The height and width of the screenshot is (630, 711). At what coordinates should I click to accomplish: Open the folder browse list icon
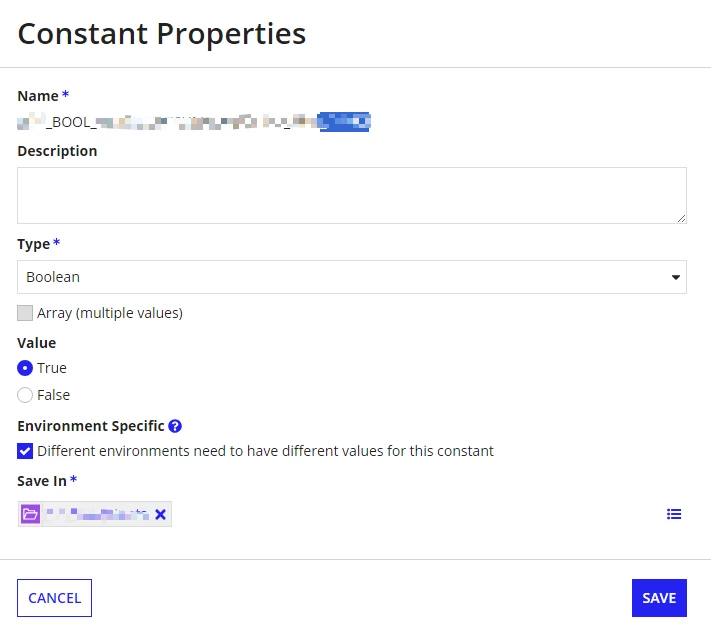[x=674, y=514]
